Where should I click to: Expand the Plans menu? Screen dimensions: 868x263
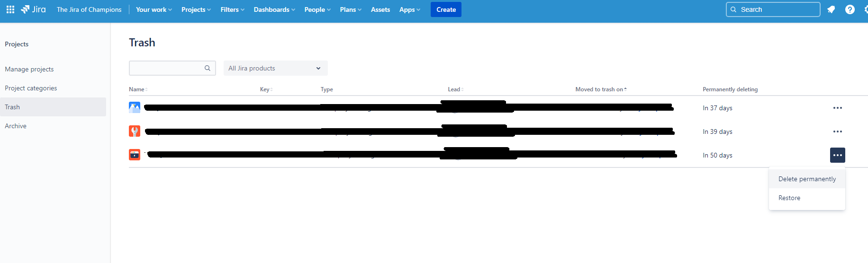point(351,9)
